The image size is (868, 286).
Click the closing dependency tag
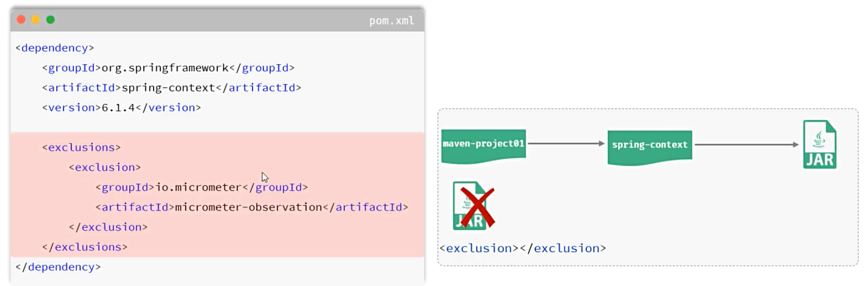(58, 267)
